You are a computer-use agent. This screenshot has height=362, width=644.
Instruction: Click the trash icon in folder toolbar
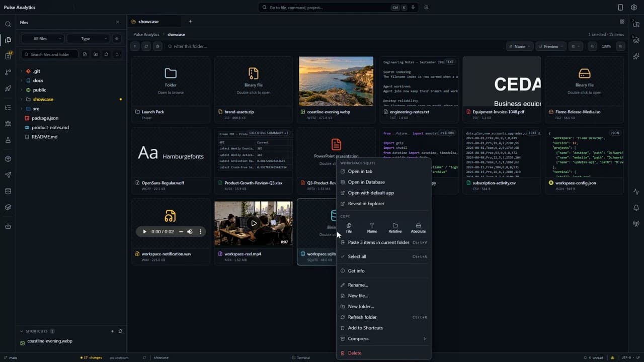[x=157, y=46]
